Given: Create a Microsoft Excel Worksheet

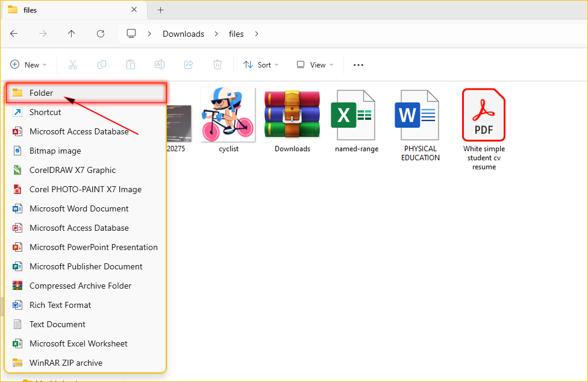Looking at the screenshot, I should click(78, 343).
